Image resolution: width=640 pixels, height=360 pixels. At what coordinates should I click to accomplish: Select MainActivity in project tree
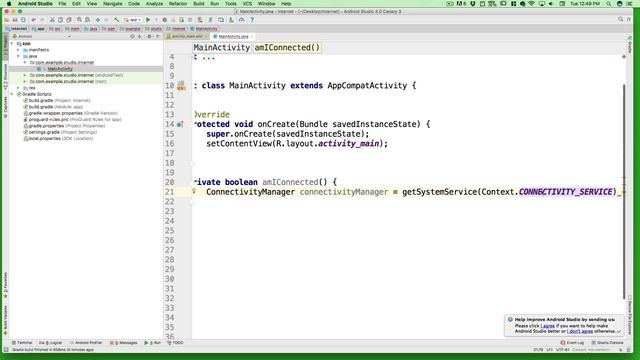(x=60, y=69)
